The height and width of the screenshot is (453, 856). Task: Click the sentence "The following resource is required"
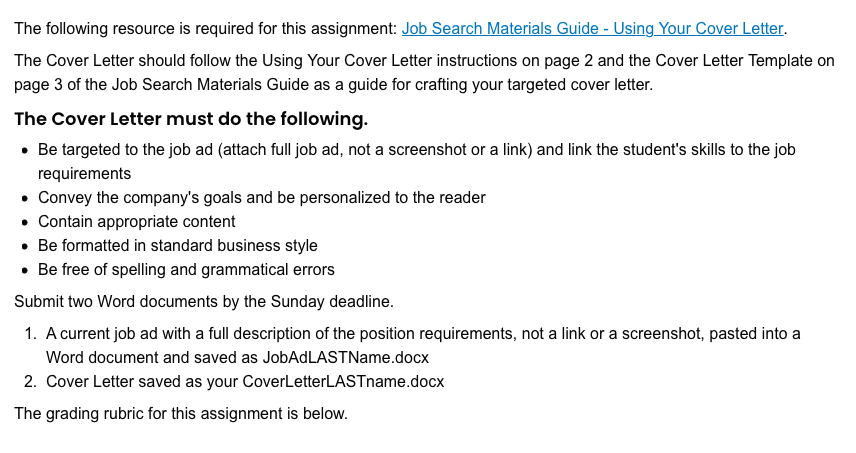205,28
